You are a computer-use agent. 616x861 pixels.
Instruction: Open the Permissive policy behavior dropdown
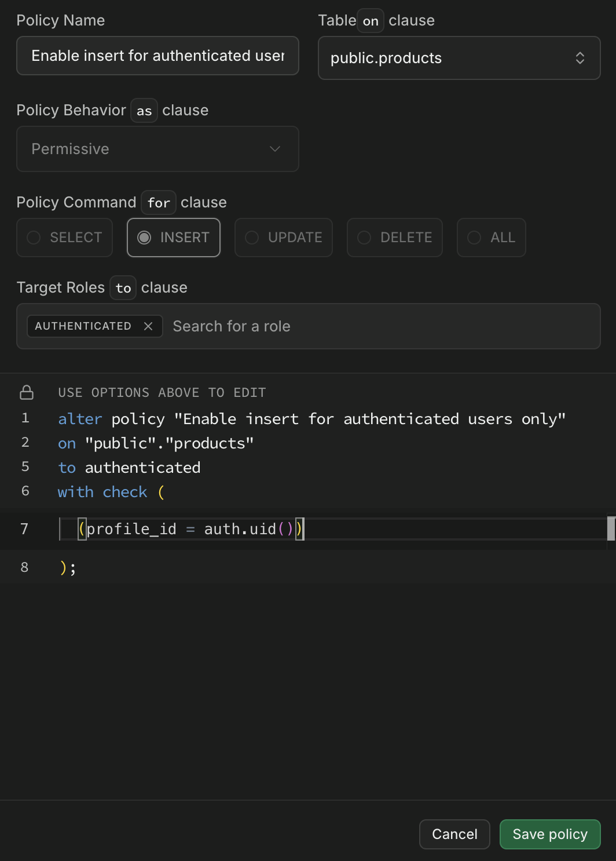pyautogui.click(x=157, y=149)
